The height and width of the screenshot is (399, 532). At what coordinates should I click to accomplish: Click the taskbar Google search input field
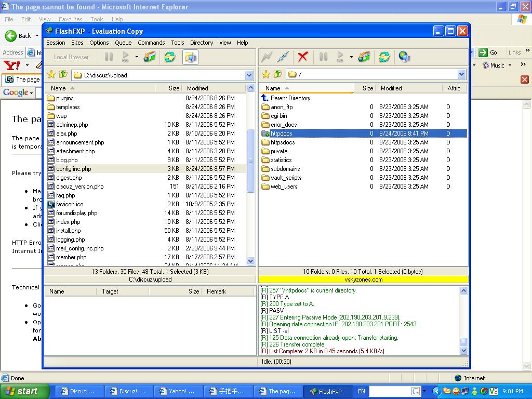coord(390,391)
